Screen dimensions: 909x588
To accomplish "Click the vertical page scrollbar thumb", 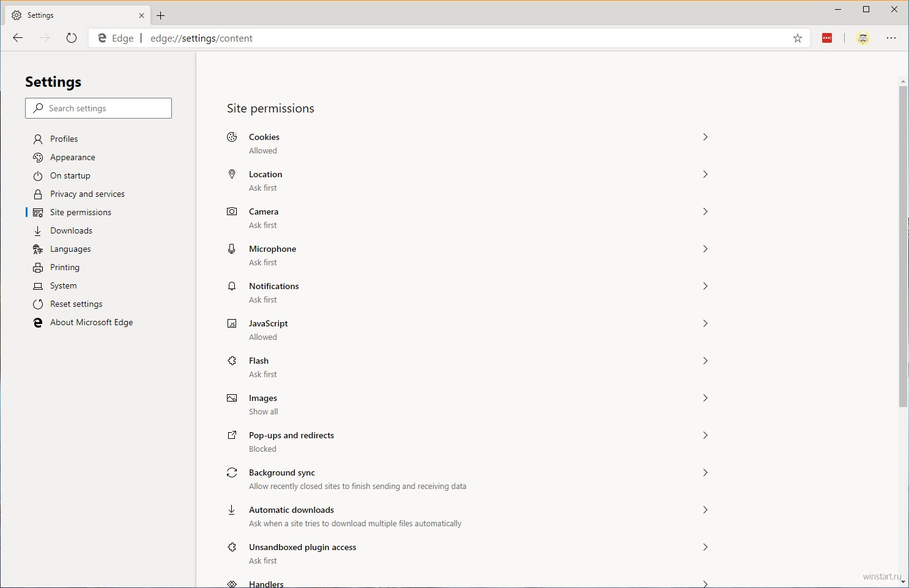I will pyautogui.click(x=903, y=244).
